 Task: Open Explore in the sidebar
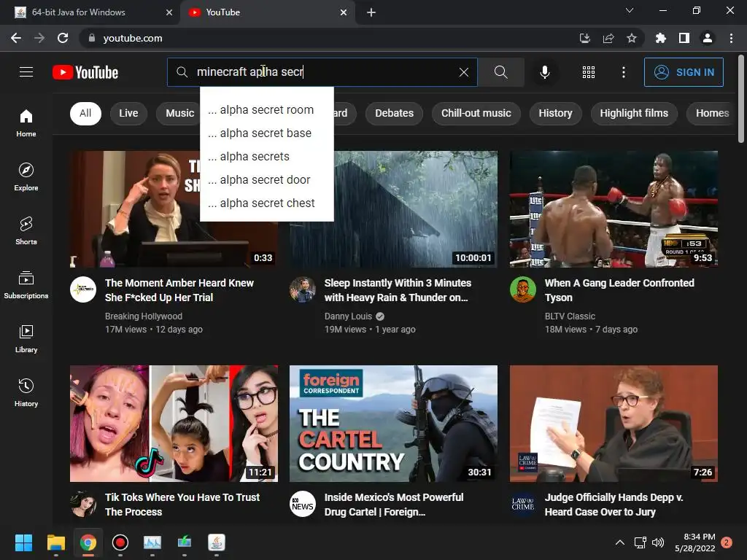[26, 176]
